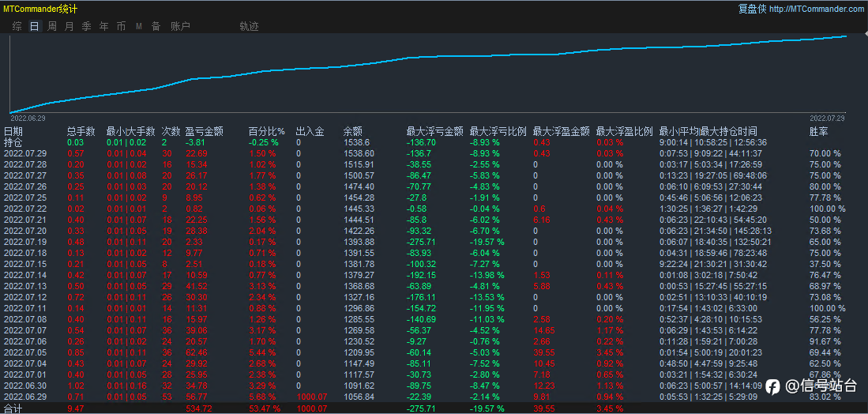The width and height of the screenshot is (868, 414).
Task: Click the M tab icon
Action: coord(139,26)
